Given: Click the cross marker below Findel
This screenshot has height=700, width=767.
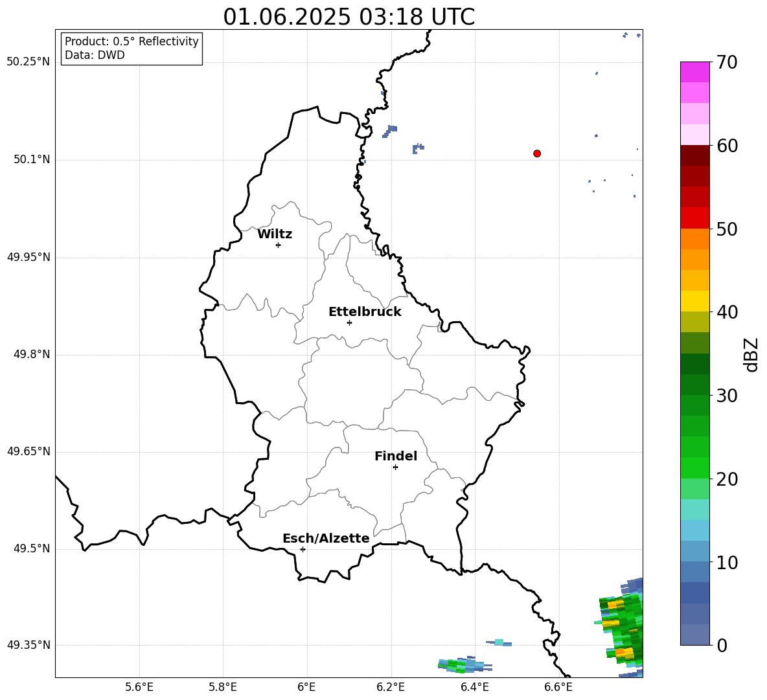Looking at the screenshot, I should [395, 468].
